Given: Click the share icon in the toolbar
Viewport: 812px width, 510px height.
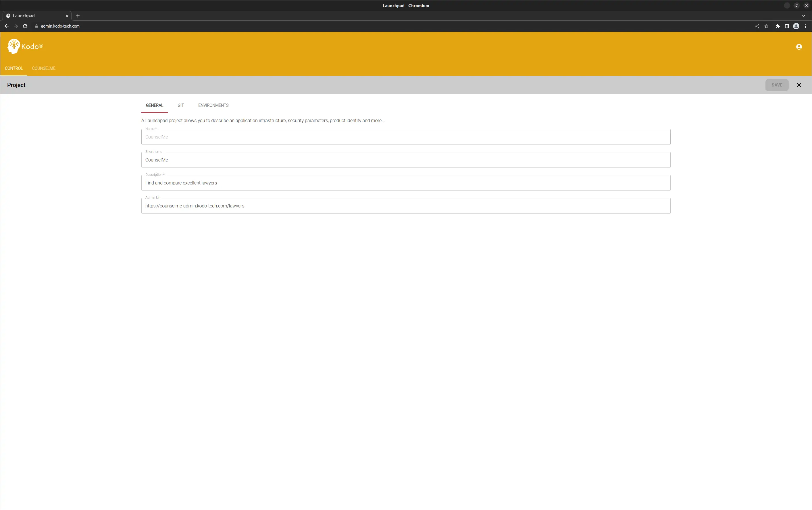Looking at the screenshot, I should tap(757, 26).
